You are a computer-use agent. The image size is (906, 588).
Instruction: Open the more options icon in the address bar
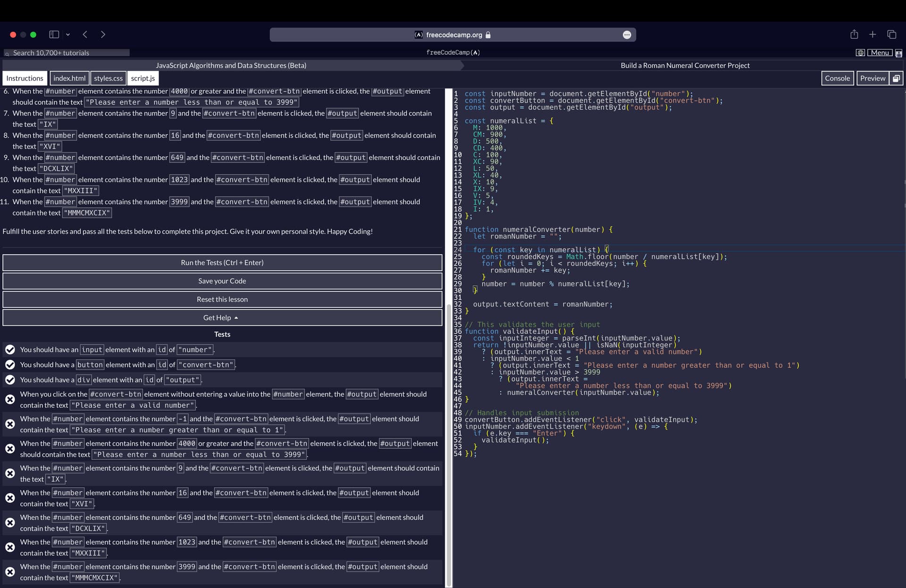coord(627,34)
